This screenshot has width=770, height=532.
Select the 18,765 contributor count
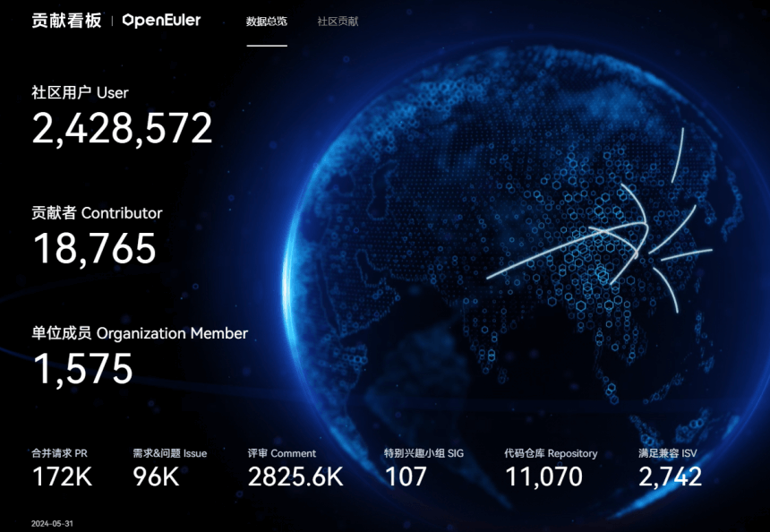(94, 249)
